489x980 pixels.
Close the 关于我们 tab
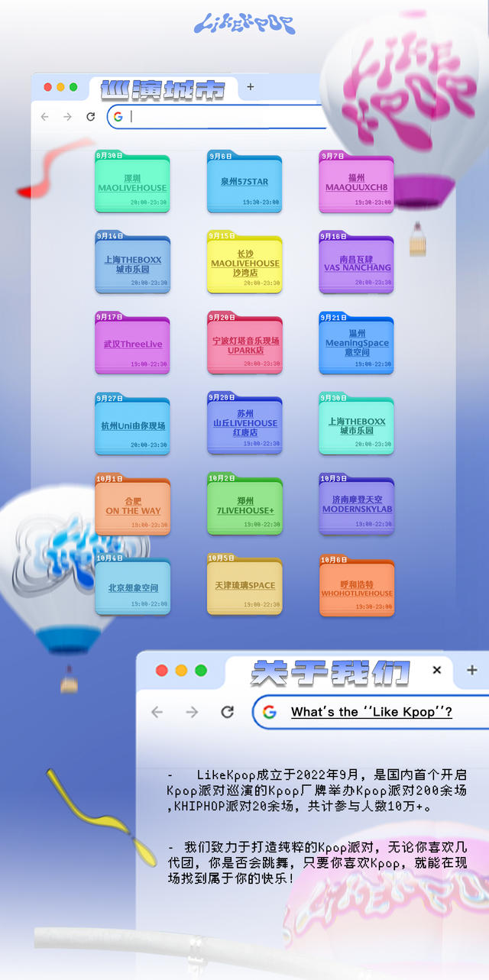tap(437, 670)
